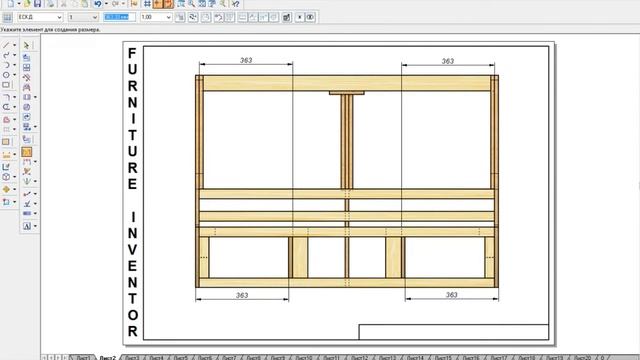
Task: Open the zoom magnifier tool
Action: (x=191, y=4)
